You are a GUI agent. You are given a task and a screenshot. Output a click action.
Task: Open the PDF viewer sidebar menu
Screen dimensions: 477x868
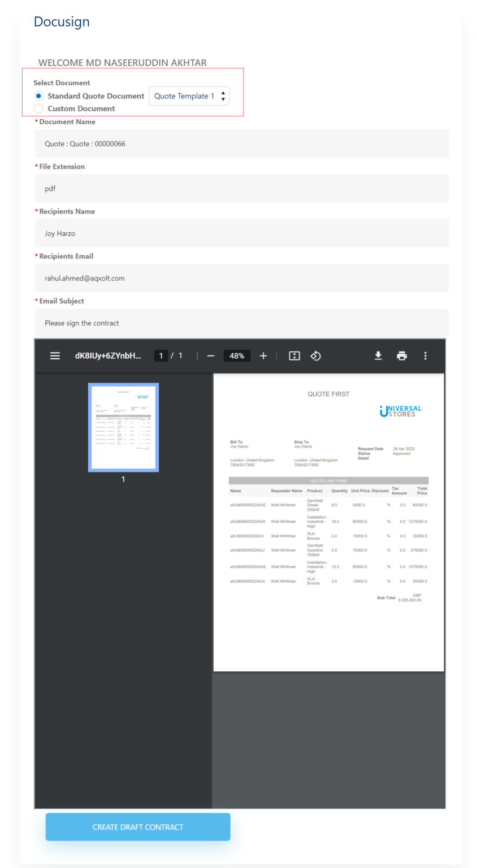tap(55, 355)
